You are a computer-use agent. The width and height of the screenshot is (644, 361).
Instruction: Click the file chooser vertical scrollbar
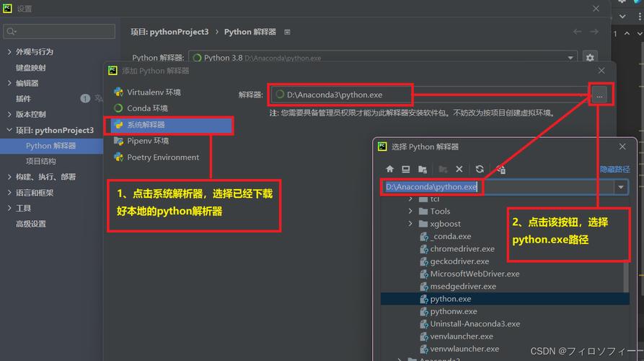[x=626, y=276]
